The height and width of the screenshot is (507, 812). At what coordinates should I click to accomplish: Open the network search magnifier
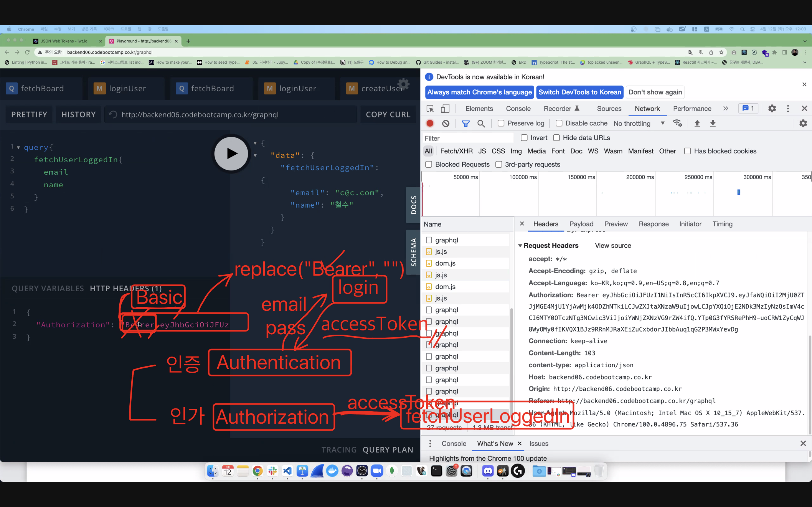click(481, 123)
